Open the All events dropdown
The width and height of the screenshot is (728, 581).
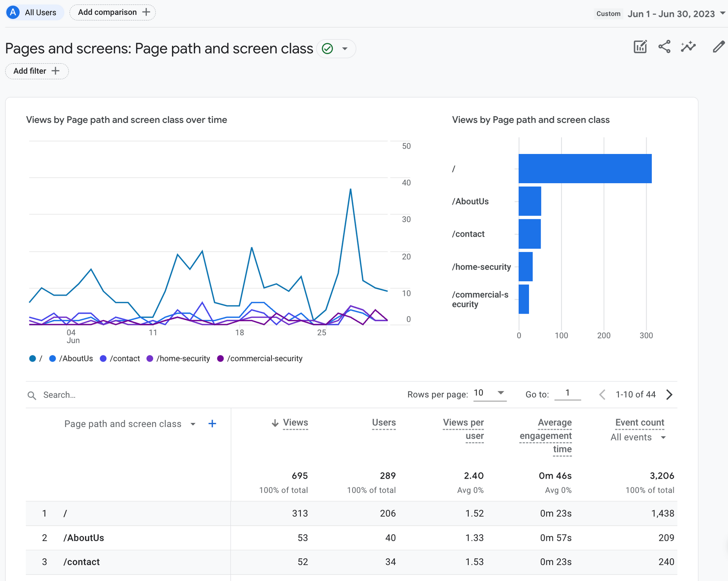[x=638, y=438]
